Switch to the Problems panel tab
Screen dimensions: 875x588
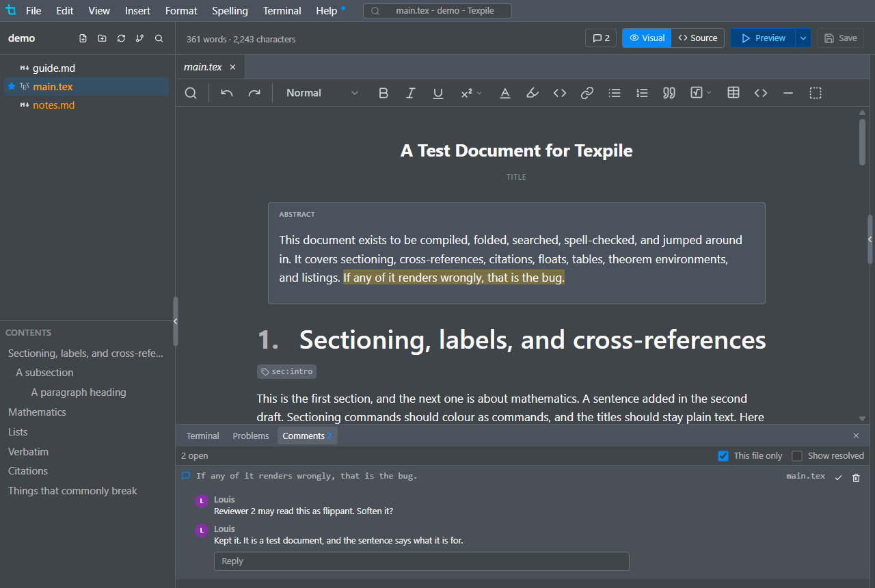tap(251, 436)
